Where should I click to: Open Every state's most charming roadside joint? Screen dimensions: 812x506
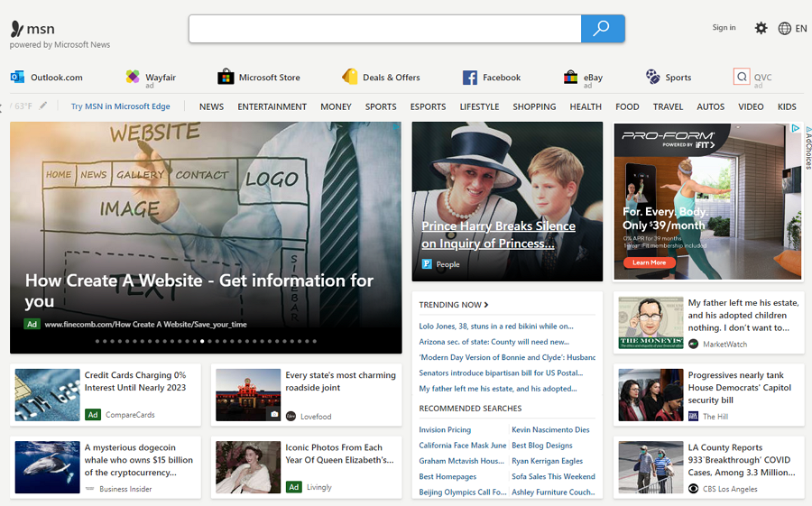coord(340,382)
